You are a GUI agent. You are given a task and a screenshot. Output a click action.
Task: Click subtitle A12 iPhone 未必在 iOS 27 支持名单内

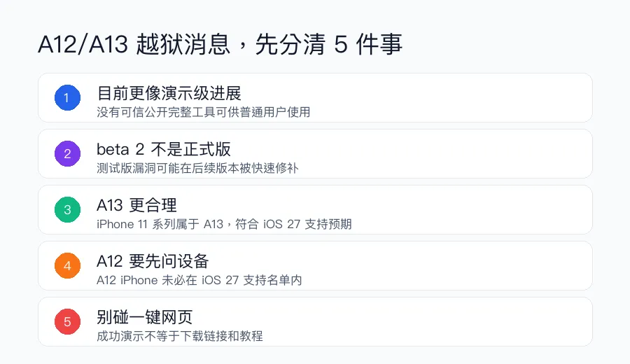(x=199, y=280)
